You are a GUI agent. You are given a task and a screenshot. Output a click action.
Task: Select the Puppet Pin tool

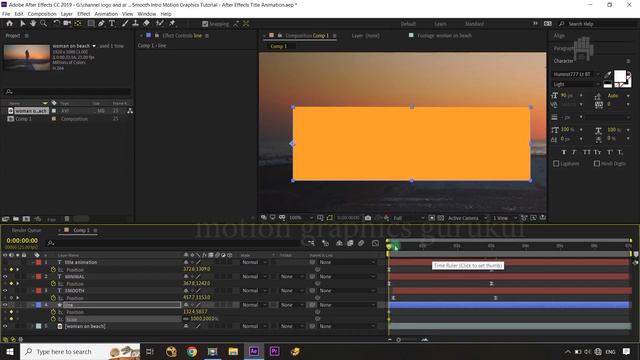point(172,24)
